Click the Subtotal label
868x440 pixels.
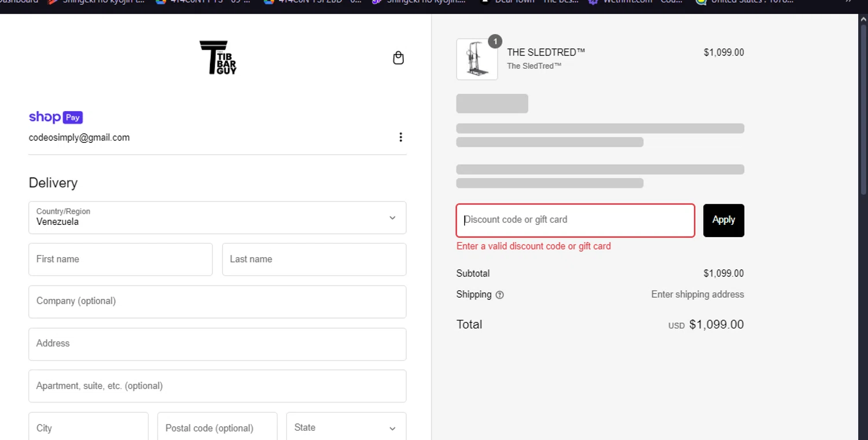[473, 273]
